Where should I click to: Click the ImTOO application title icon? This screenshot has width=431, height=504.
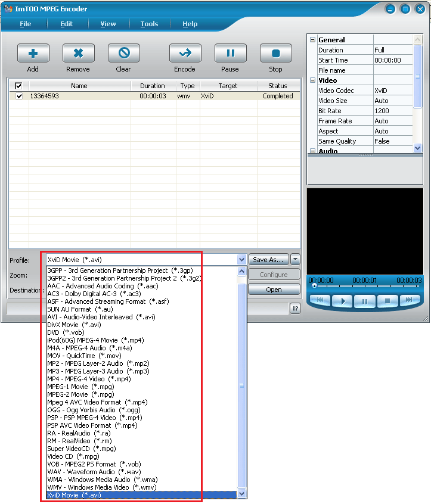tap(8, 8)
